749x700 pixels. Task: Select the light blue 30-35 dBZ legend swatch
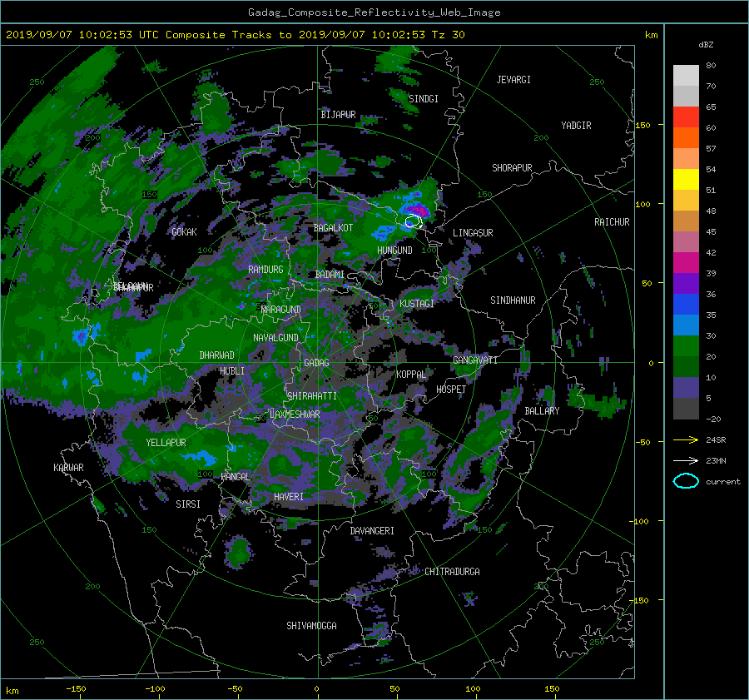pos(686,325)
